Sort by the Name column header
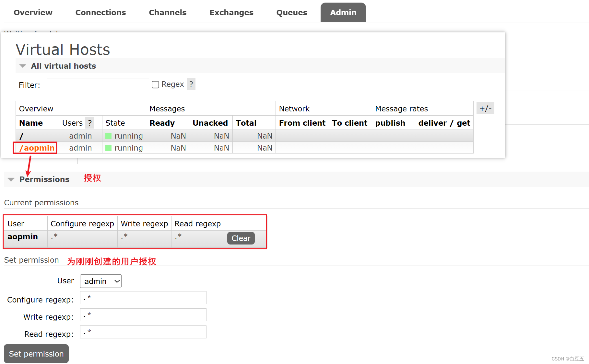The height and width of the screenshot is (364, 589). click(x=31, y=123)
